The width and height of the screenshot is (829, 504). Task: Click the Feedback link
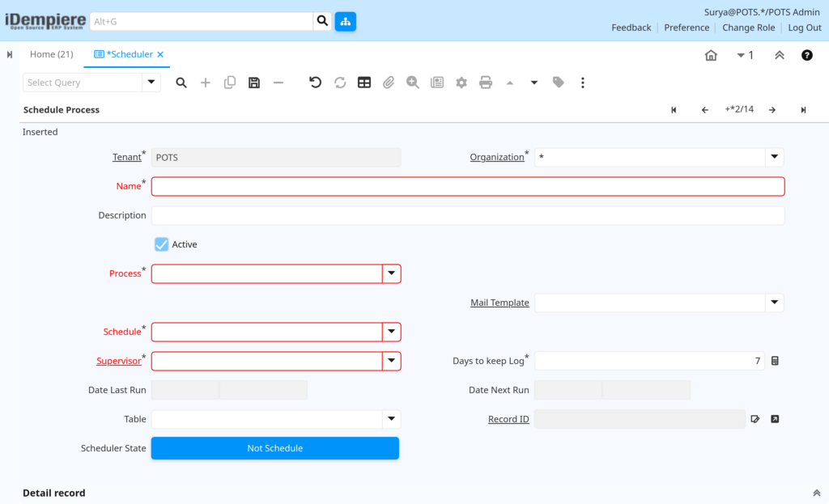631,28
